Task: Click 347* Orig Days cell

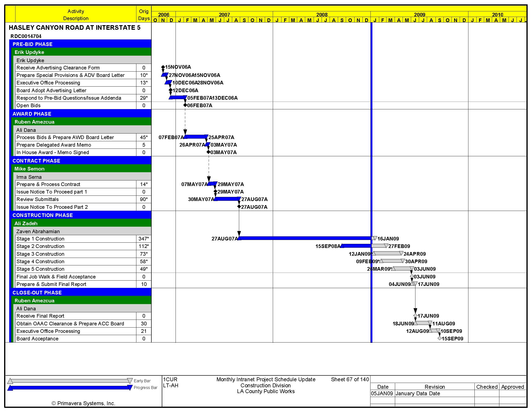Action: [x=144, y=239]
